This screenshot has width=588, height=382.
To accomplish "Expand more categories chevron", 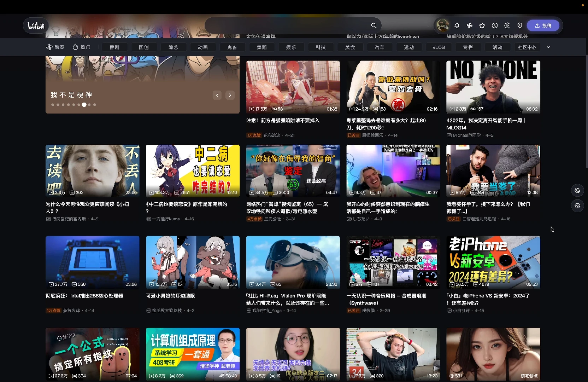I will pos(548,47).
